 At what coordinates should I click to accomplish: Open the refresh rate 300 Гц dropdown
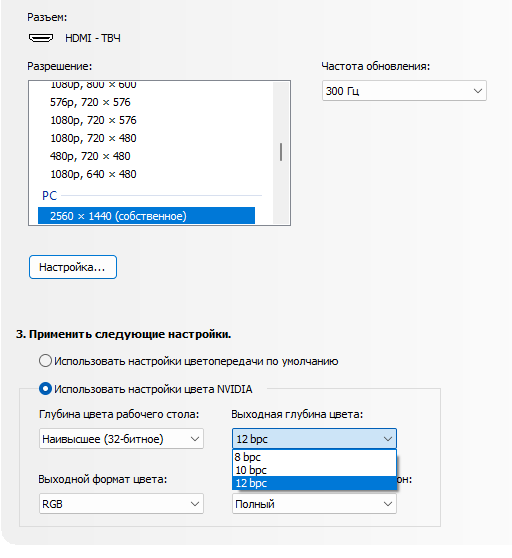(x=404, y=91)
